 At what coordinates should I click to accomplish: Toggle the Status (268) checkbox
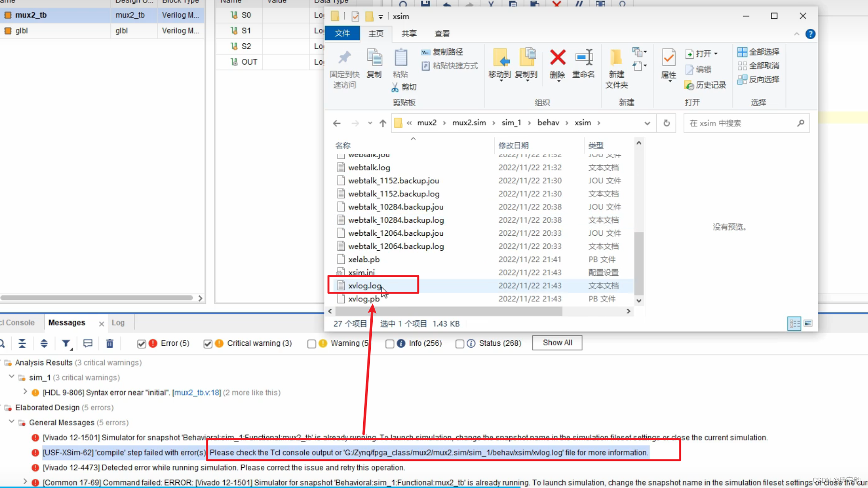pos(460,344)
